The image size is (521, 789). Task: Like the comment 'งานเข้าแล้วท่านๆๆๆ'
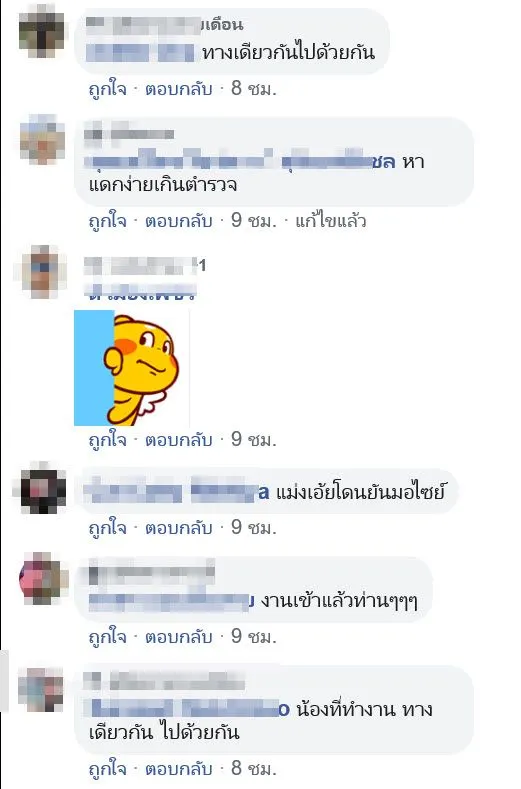108,637
